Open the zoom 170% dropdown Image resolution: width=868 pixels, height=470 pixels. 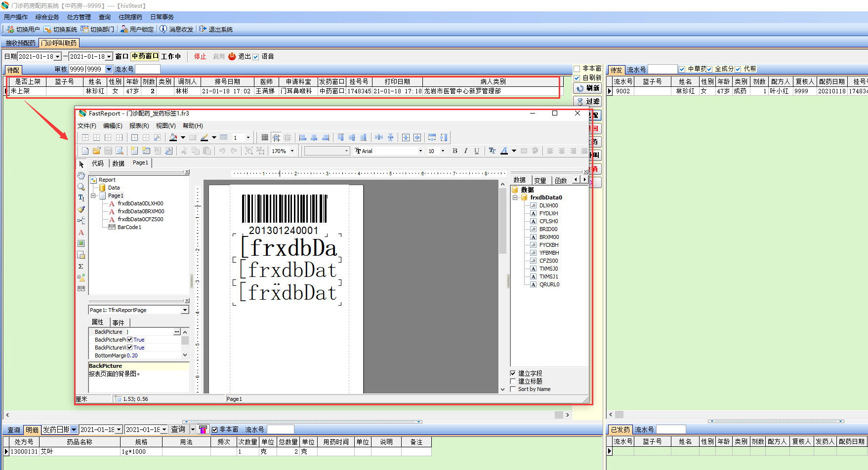pyautogui.click(x=292, y=151)
